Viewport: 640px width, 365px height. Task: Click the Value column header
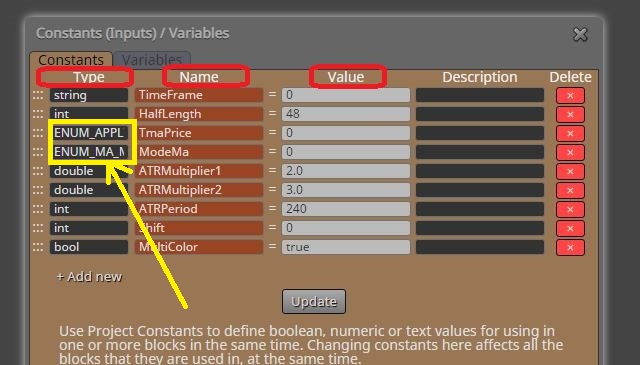tap(346, 77)
